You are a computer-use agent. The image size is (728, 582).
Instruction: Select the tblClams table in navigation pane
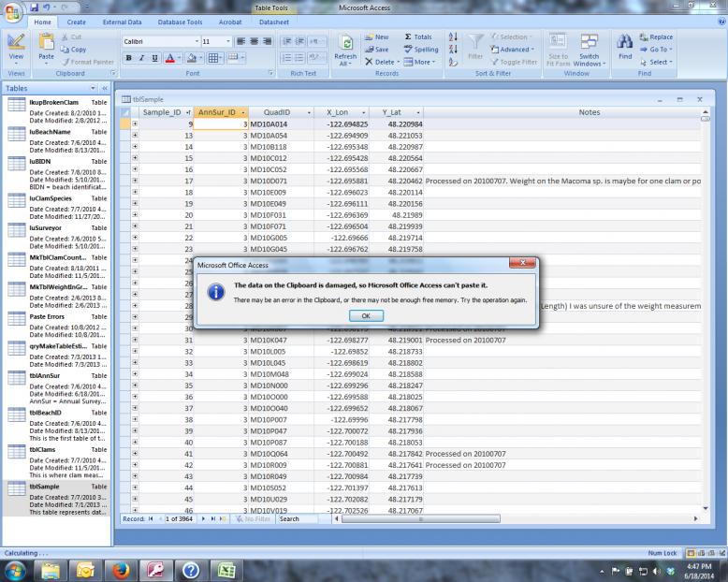coord(57,462)
